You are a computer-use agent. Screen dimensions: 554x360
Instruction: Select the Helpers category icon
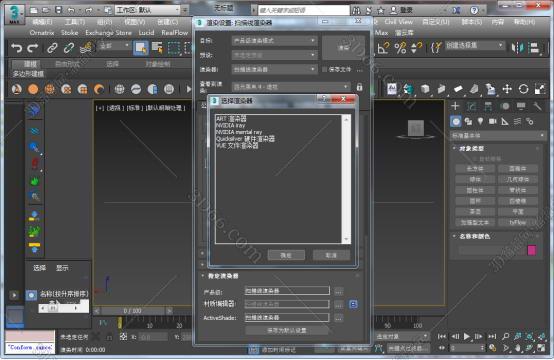pyautogui.click(x=505, y=122)
